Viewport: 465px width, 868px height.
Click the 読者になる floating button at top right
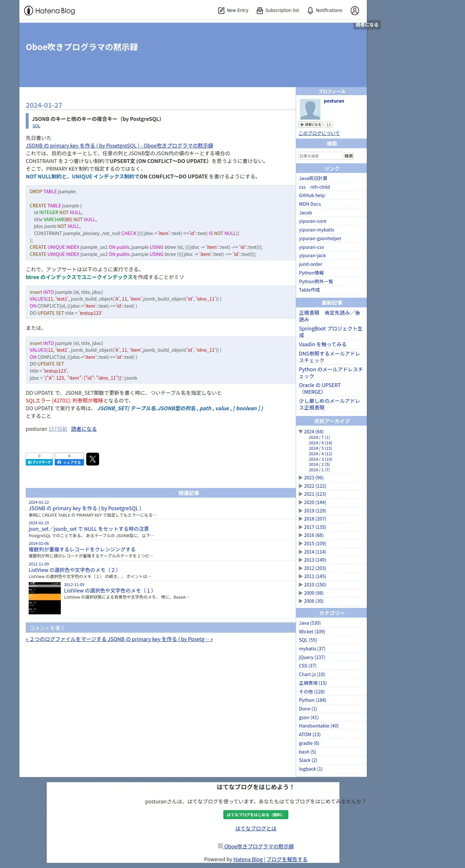[367, 25]
